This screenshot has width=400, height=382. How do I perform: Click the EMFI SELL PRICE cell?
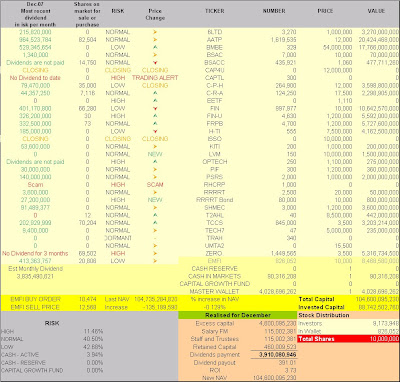click(35, 307)
